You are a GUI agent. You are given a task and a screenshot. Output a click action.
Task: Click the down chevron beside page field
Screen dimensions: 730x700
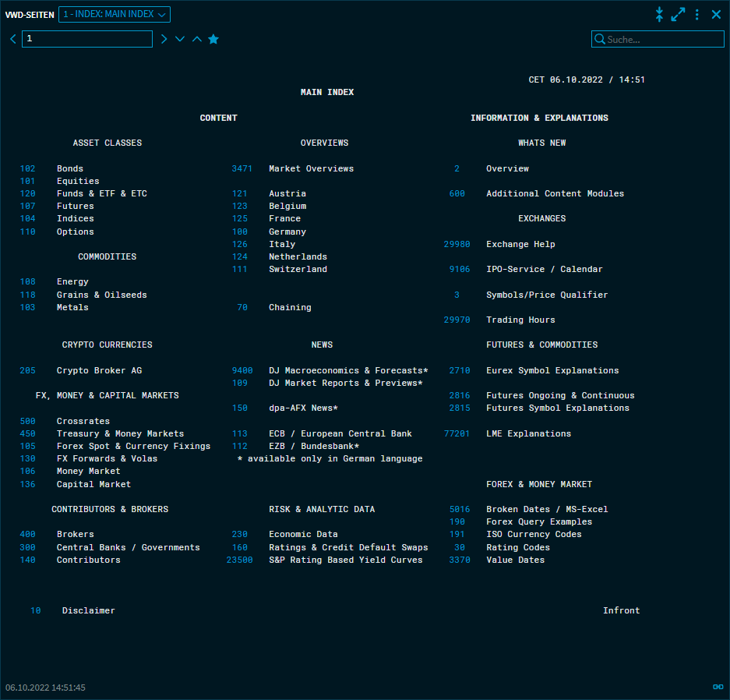(x=180, y=39)
